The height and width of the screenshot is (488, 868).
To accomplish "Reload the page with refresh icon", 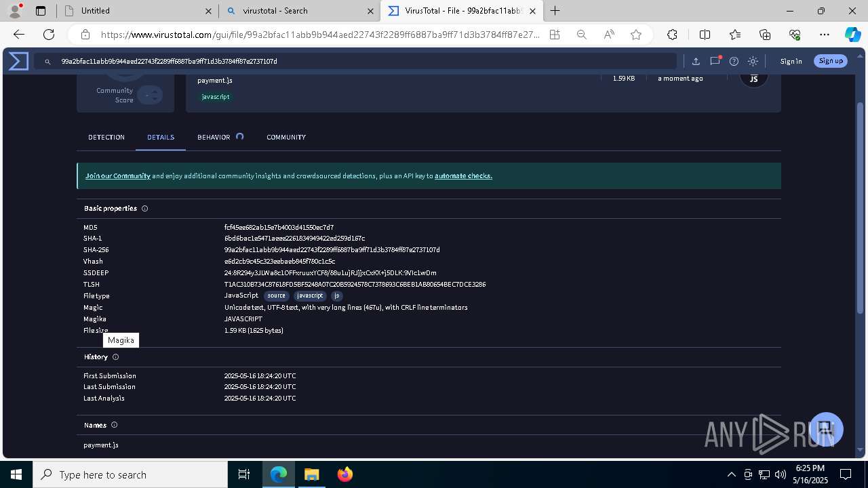I will [x=49, y=35].
